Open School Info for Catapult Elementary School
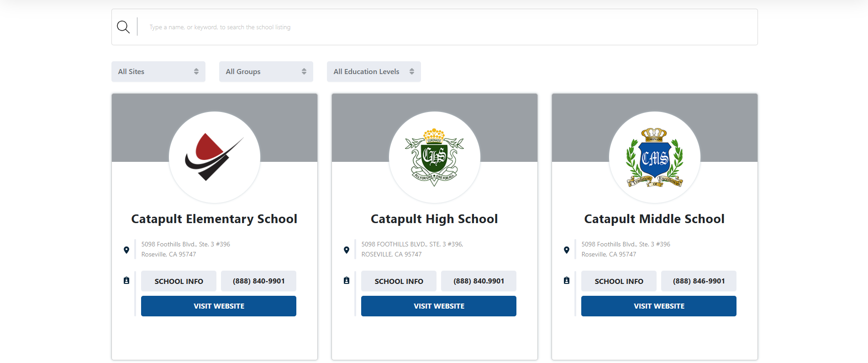The width and height of the screenshot is (868, 363). tap(179, 281)
